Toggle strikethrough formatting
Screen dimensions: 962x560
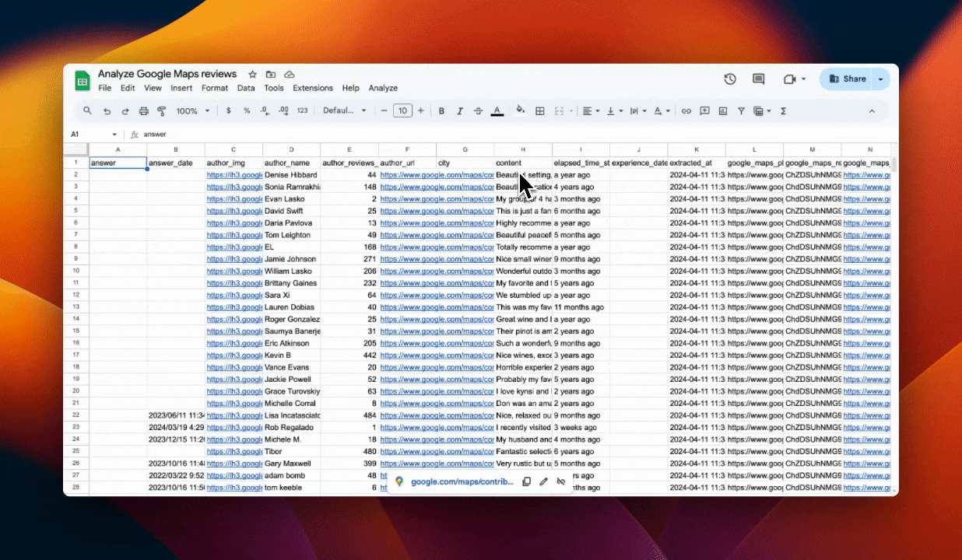tap(479, 111)
